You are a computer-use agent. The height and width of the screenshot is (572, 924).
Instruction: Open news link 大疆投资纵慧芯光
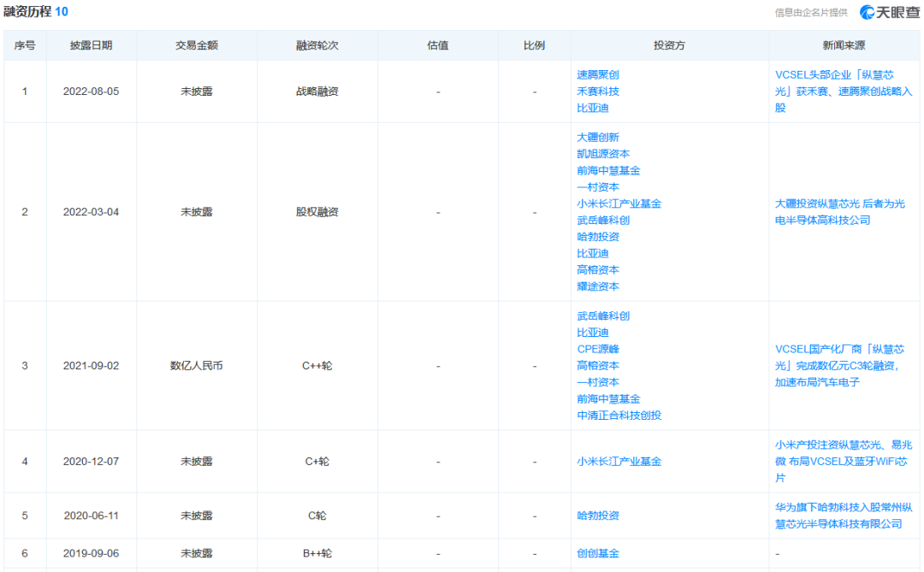pos(840,212)
